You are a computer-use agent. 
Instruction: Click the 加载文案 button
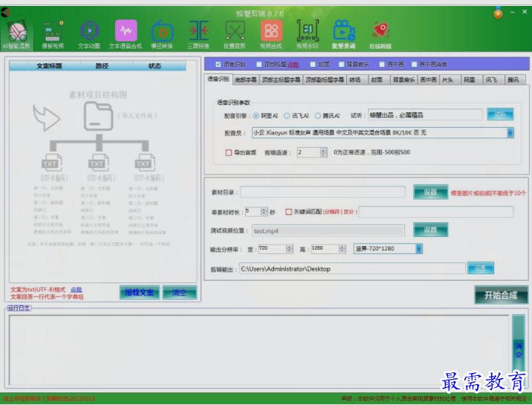point(140,292)
